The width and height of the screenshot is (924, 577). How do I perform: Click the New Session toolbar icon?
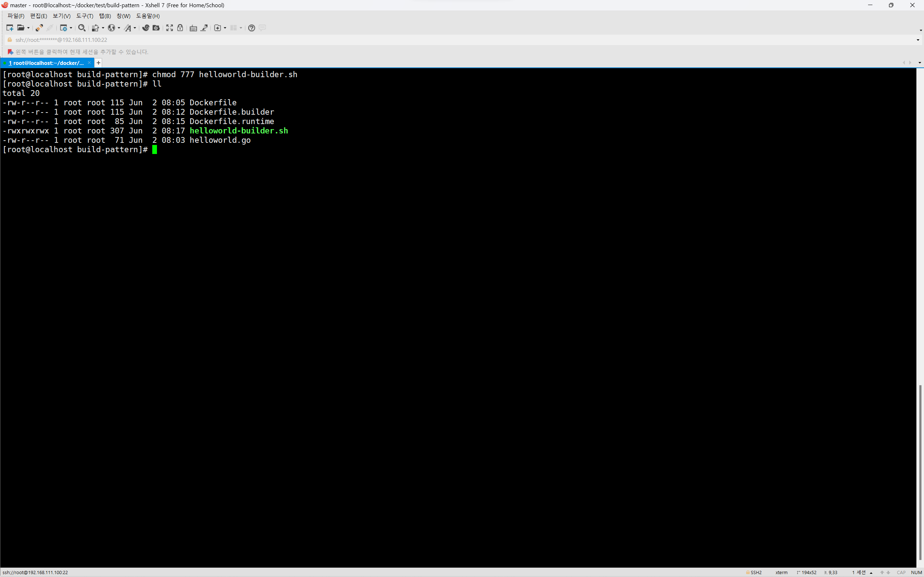(x=10, y=28)
